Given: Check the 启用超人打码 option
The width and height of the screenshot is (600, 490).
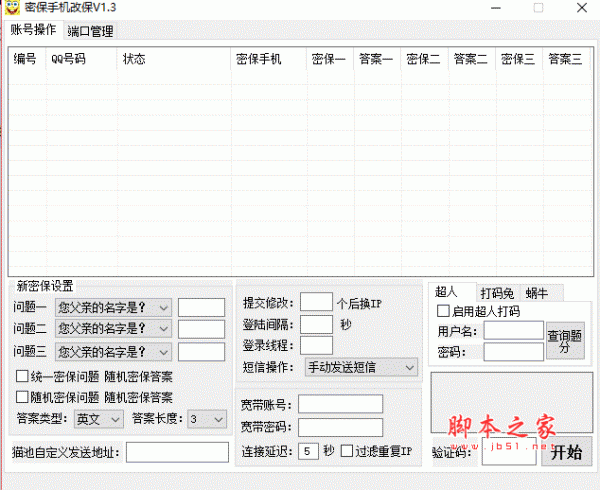Looking at the screenshot, I should coord(444,311).
